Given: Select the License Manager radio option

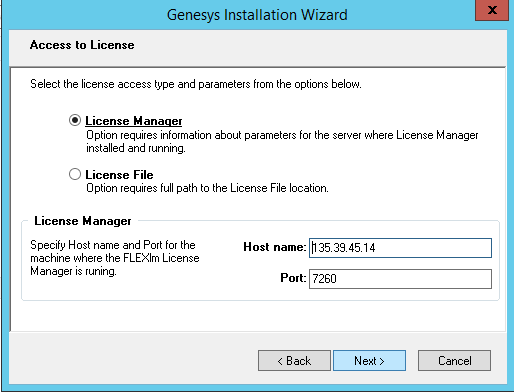Looking at the screenshot, I should point(75,120).
